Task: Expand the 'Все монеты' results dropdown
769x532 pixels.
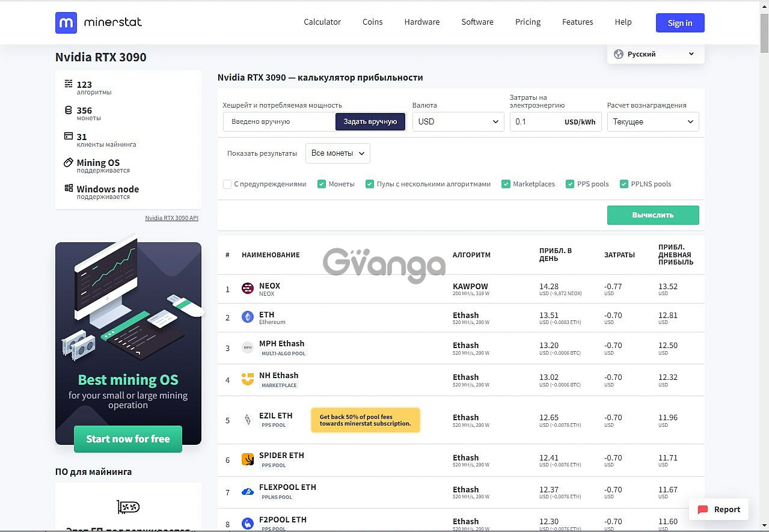Action: point(337,153)
